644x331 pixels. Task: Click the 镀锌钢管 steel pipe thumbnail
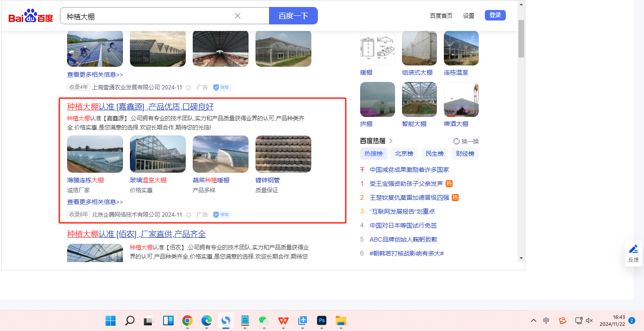(283, 154)
